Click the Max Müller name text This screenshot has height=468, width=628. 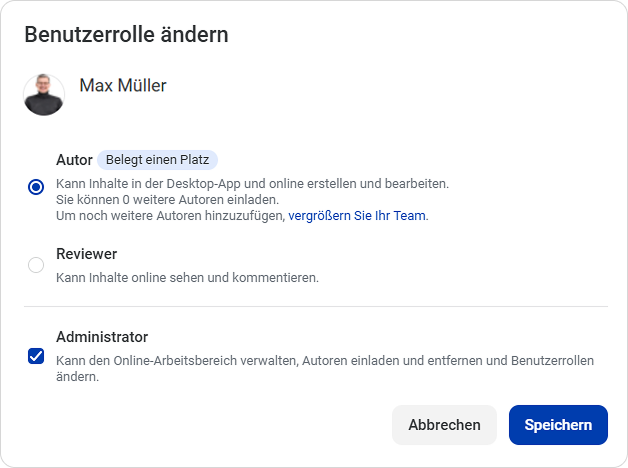(123, 85)
